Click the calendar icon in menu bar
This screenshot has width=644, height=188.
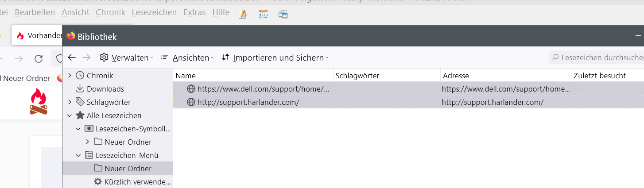click(263, 14)
